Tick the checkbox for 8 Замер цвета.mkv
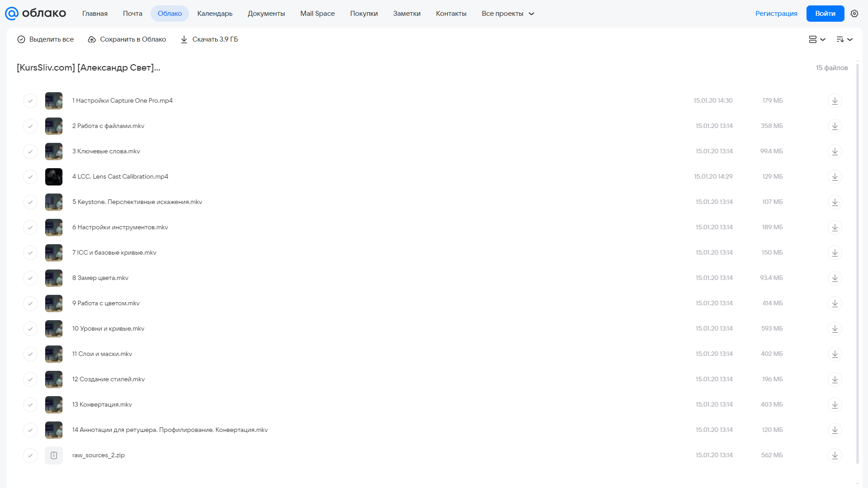The width and height of the screenshot is (868, 488). [30, 278]
